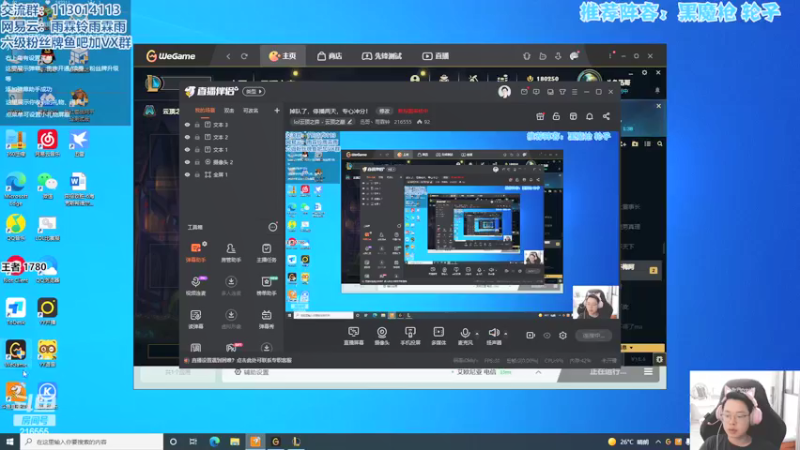This screenshot has width=800, height=450.
Task: Toggle the preview eye icon beside settings
Action: point(547,336)
